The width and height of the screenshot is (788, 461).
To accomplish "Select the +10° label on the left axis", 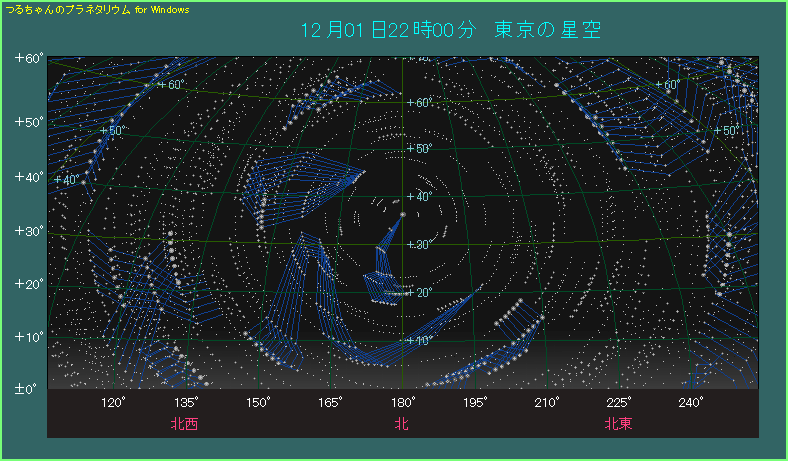I will coord(27,336).
